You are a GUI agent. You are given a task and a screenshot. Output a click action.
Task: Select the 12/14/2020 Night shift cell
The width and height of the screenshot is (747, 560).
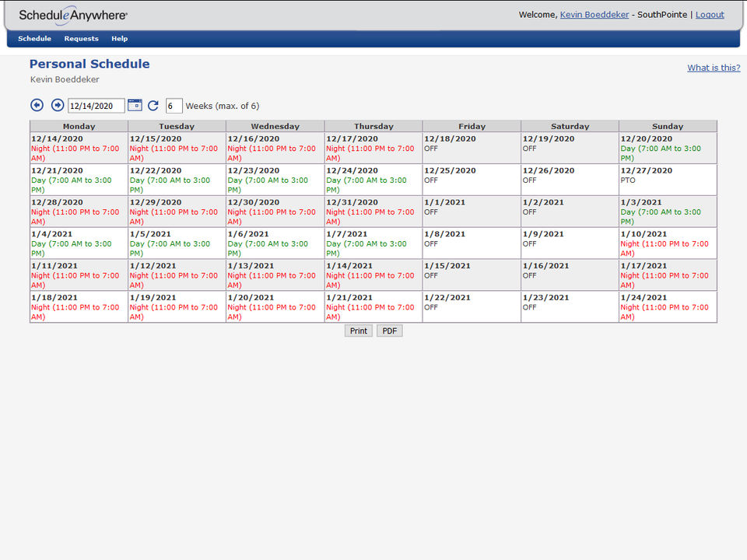pos(79,148)
